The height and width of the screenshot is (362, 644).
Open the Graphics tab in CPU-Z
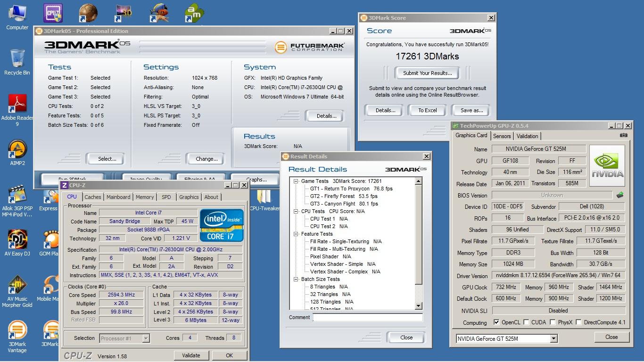pyautogui.click(x=189, y=197)
